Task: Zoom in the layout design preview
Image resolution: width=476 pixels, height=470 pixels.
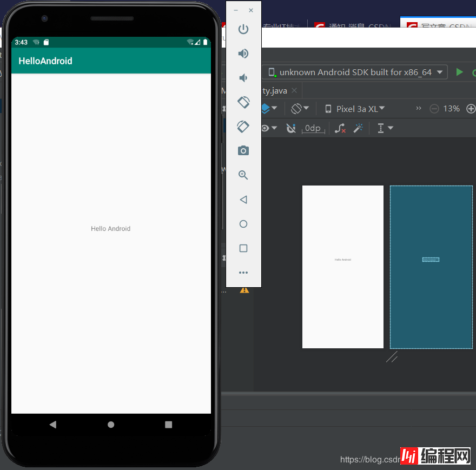Action: (x=471, y=108)
